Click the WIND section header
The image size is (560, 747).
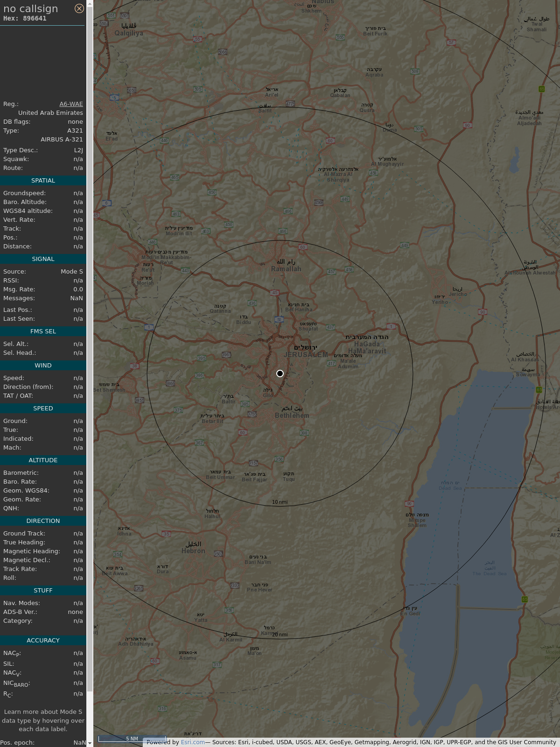pos(43,366)
